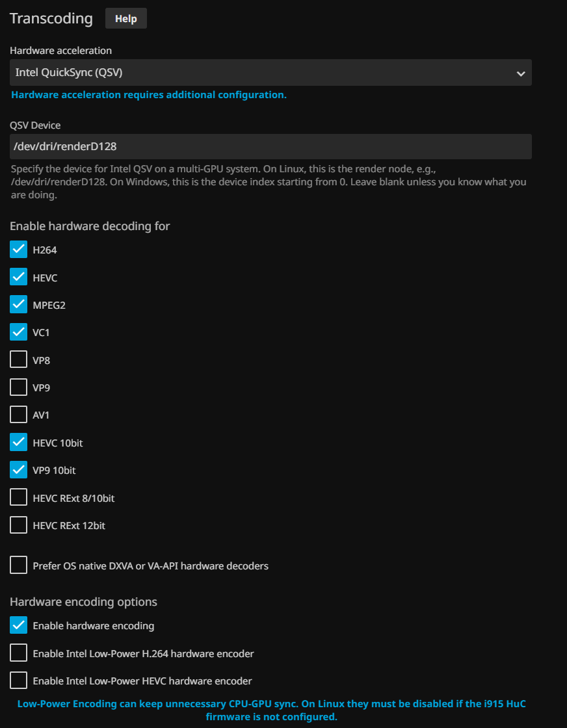The image size is (567, 728).
Task: Enable Prefer OS native DXVA or VA-API decoders
Action: click(x=19, y=565)
